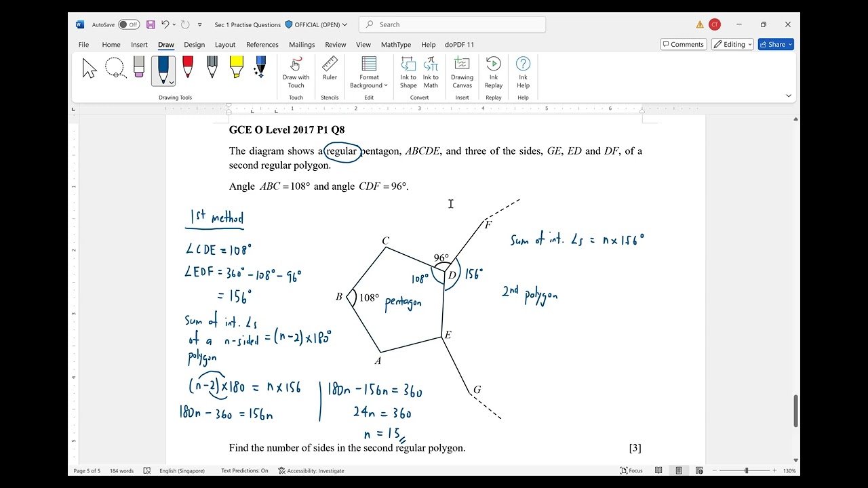
Task: Pick the Eraser tool
Action: (139, 68)
